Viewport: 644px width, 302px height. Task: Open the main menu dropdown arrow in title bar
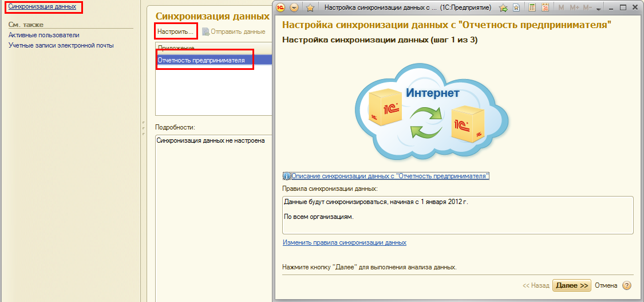tap(294, 7)
